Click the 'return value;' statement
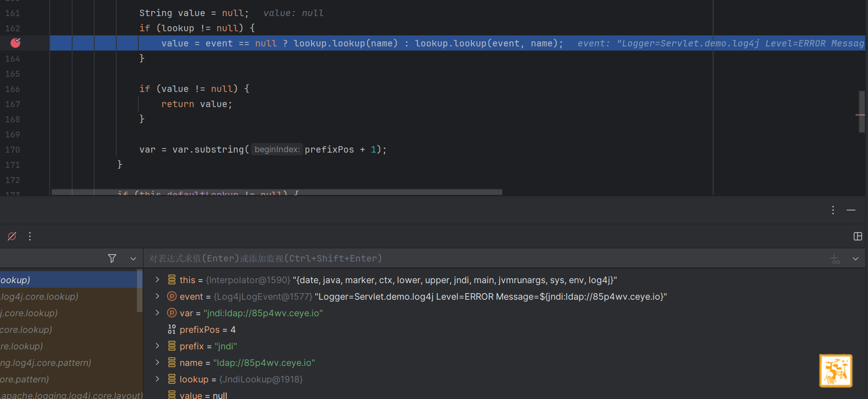Viewport: 868px width, 399px height. pos(197,104)
